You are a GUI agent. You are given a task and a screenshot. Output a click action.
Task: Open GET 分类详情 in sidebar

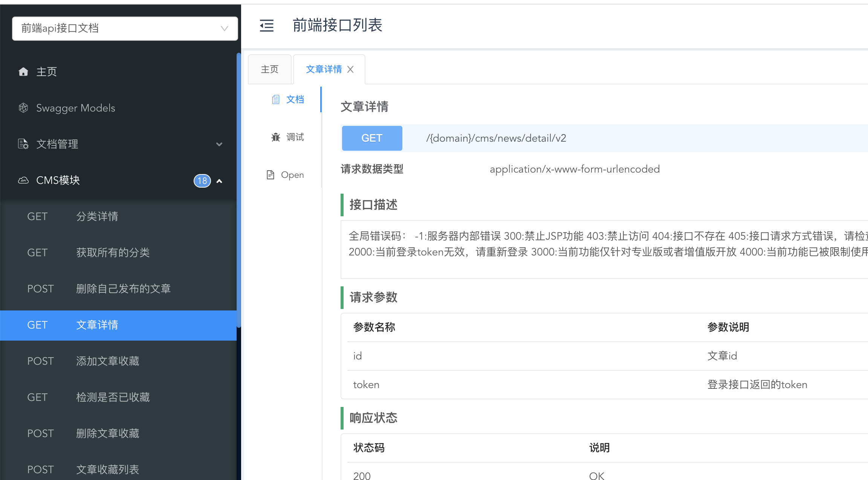(97, 216)
